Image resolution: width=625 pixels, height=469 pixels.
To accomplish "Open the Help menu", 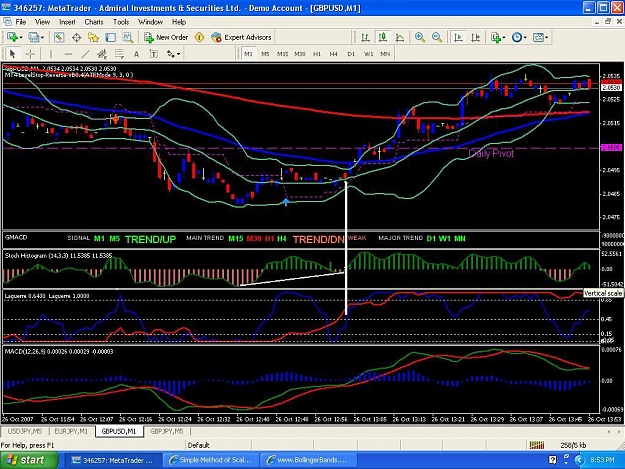I will [x=179, y=22].
